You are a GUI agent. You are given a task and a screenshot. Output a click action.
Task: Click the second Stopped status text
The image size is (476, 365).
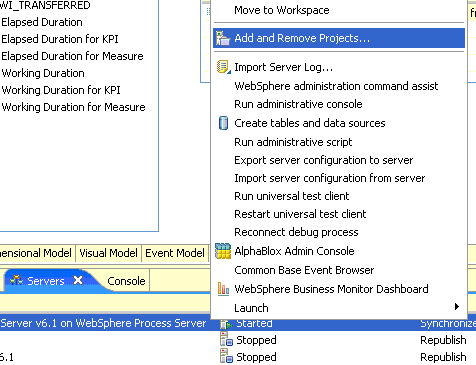256,357
